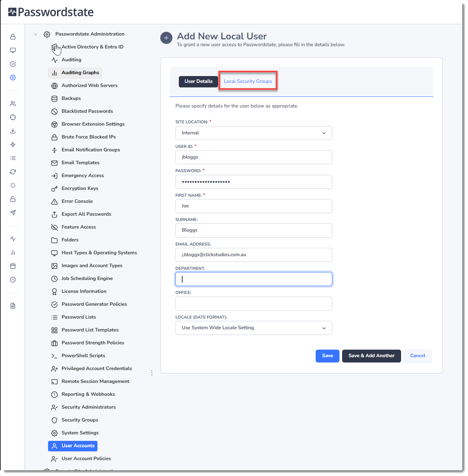Open Brute Force Blocked IPs

(88, 137)
